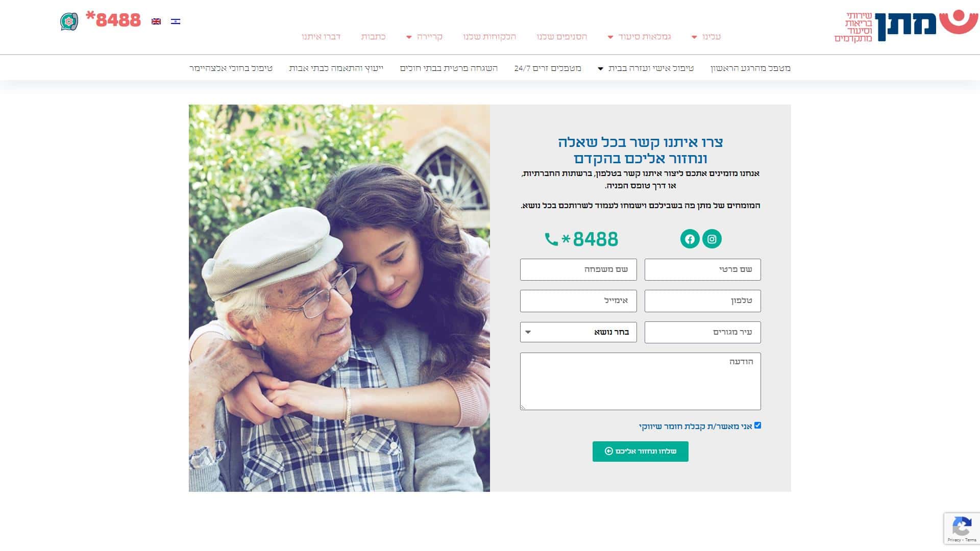Click the reCAPTCHA badge

962,529
